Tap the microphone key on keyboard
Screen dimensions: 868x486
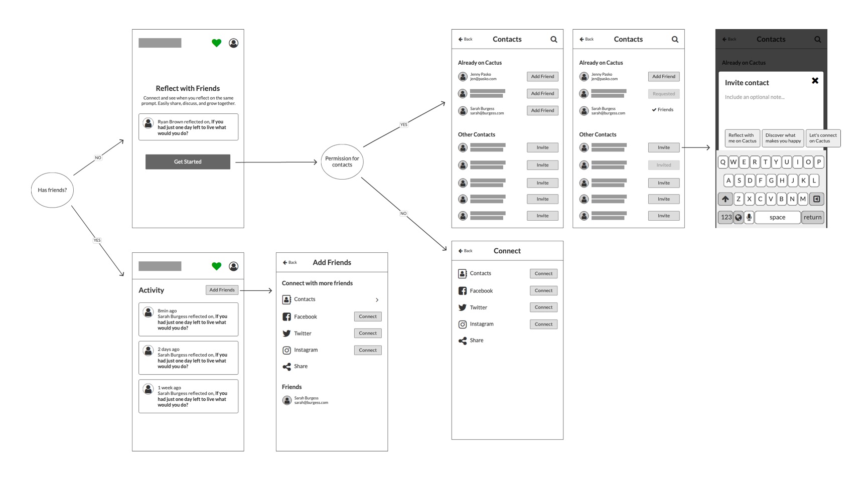749,217
